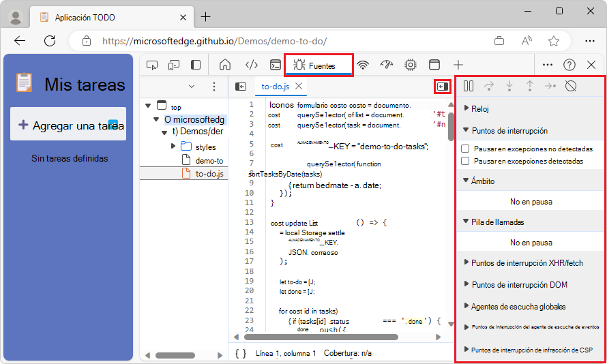Open navigator more options dots

[x=214, y=87]
